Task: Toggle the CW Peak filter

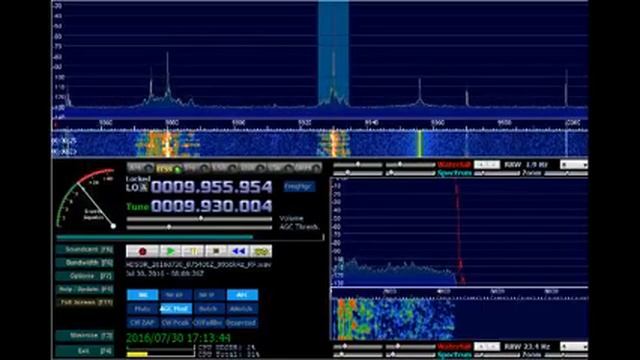Action: coord(176,322)
